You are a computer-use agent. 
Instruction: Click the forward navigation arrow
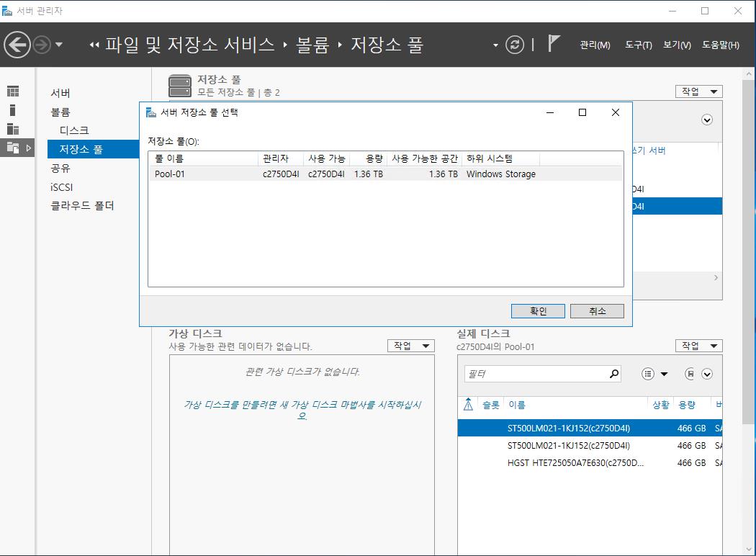[42, 45]
